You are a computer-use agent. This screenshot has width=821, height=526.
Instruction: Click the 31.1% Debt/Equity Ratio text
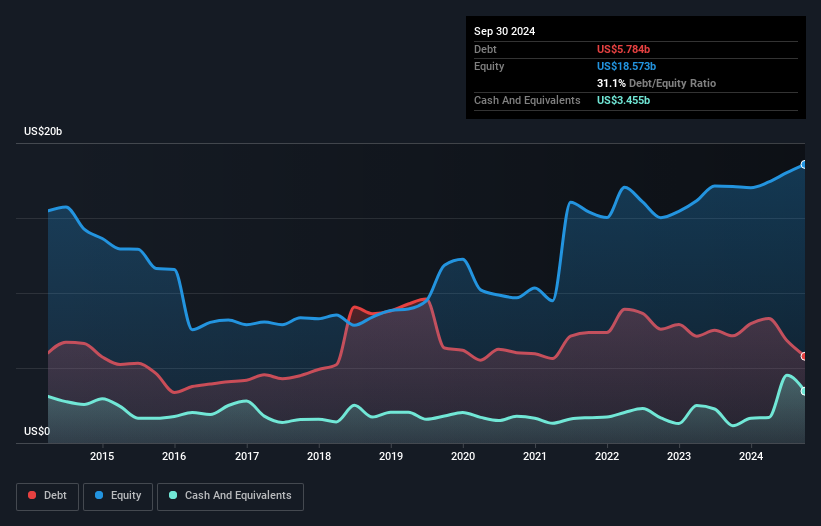656,83
